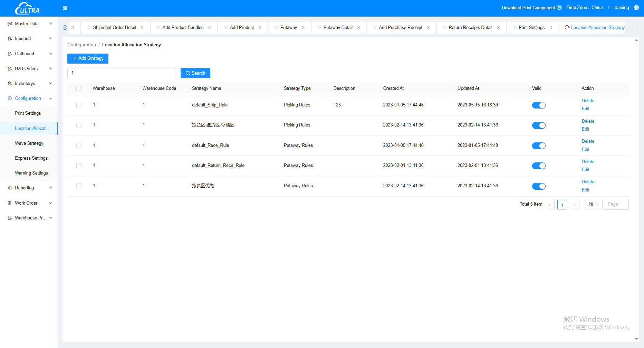Close the Add Product tab

260,28
